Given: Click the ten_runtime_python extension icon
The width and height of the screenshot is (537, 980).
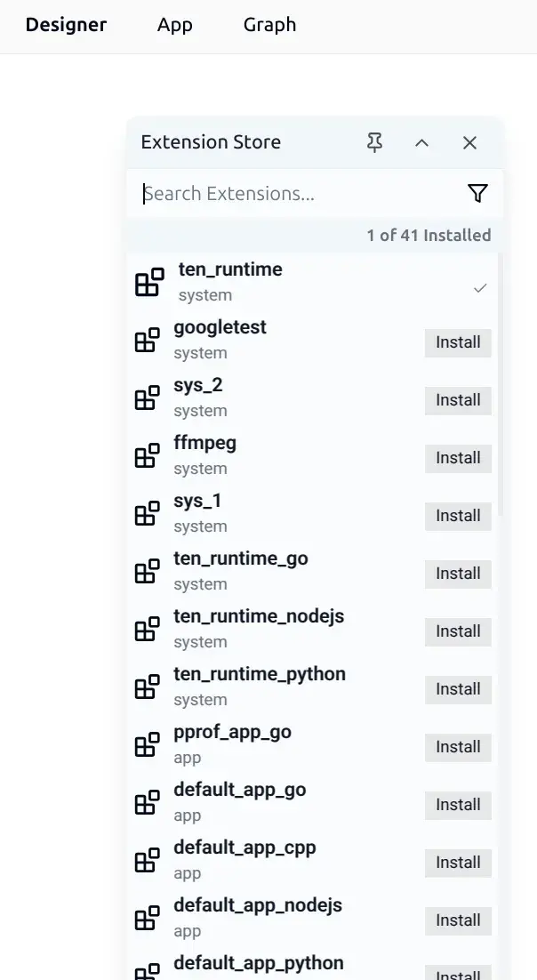Looking at the screenshot, I should [x=148, y=686].
